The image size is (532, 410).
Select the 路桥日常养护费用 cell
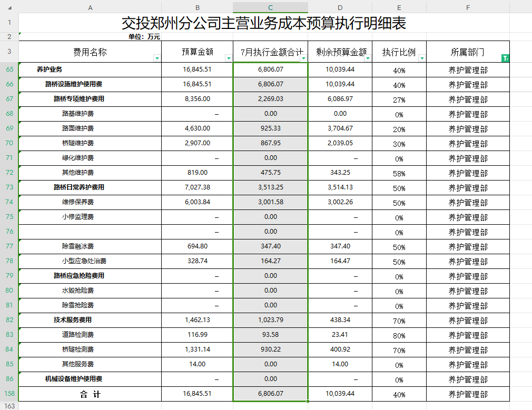[90, 187]
